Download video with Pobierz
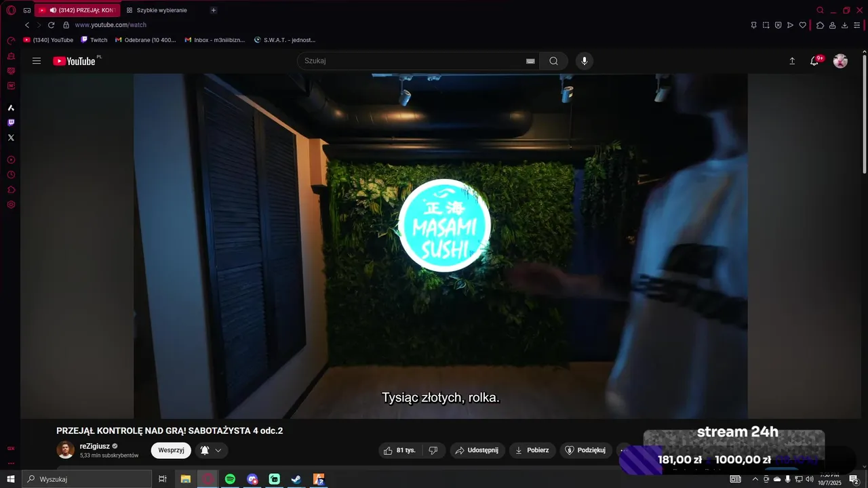 click(x=532, y=450)
